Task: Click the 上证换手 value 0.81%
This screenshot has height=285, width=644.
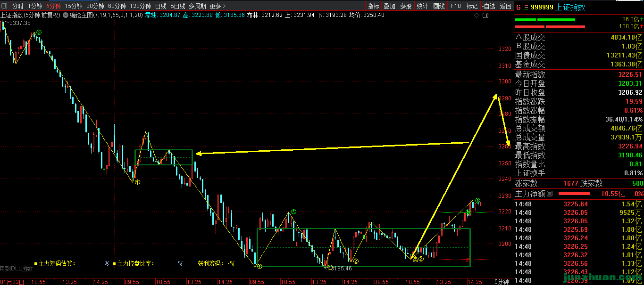Action: click(634, 173)
